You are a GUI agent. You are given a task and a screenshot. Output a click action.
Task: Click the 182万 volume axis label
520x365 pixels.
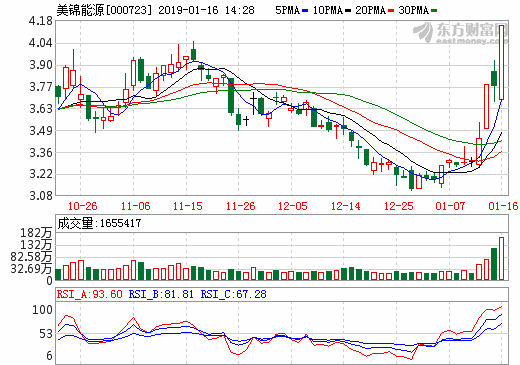(x=36, y=233)
